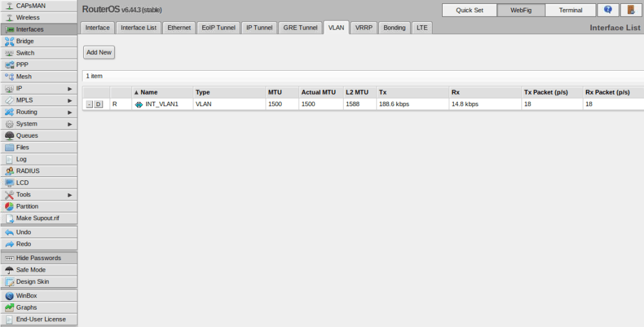The height and width of the screenshot is (327, 644).
Task: Switch to the IP Tunnel tab
Action: (259, 28)
